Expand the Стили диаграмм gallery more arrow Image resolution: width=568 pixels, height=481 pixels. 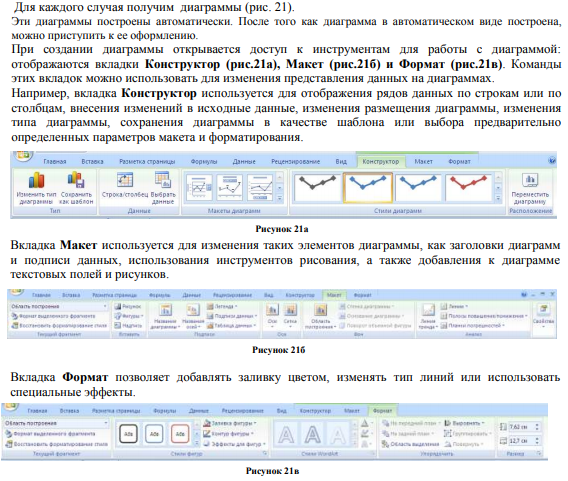pos(498,198)
